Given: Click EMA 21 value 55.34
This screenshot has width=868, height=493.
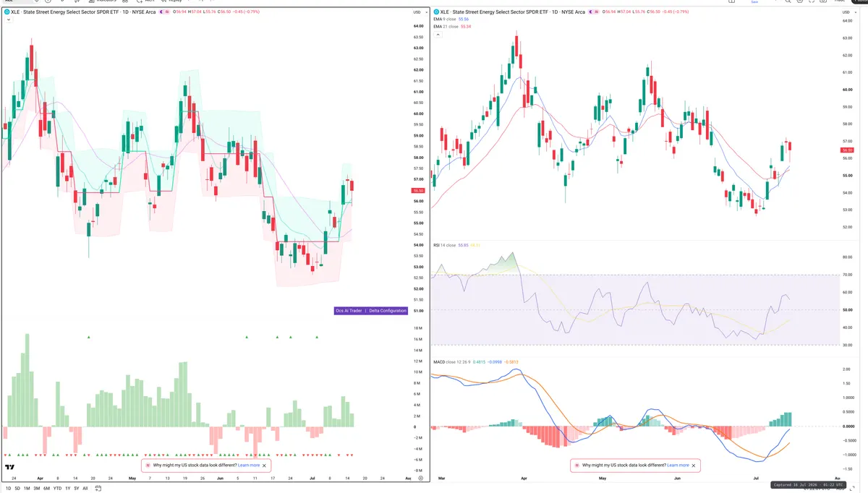Looking at the screenshot, I should pyautogui.click(x=466, y=27).
